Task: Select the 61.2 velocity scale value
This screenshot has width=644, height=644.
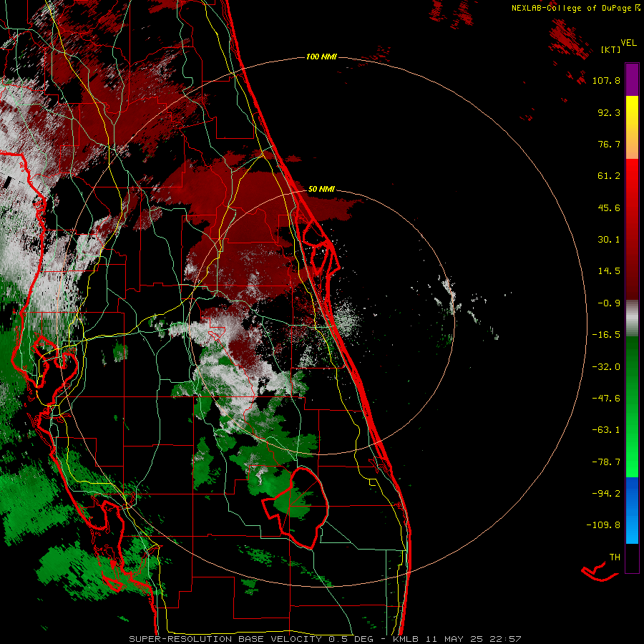Action: 609,176
